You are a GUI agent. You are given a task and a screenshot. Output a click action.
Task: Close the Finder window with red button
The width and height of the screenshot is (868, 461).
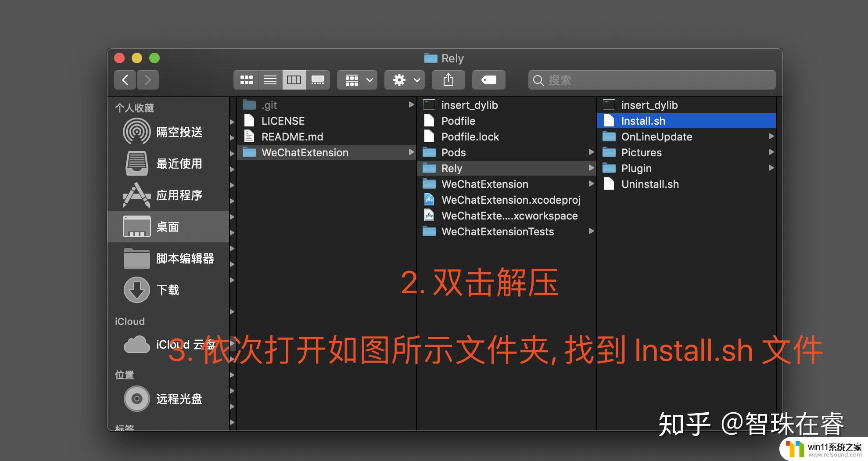click(119, 58)
